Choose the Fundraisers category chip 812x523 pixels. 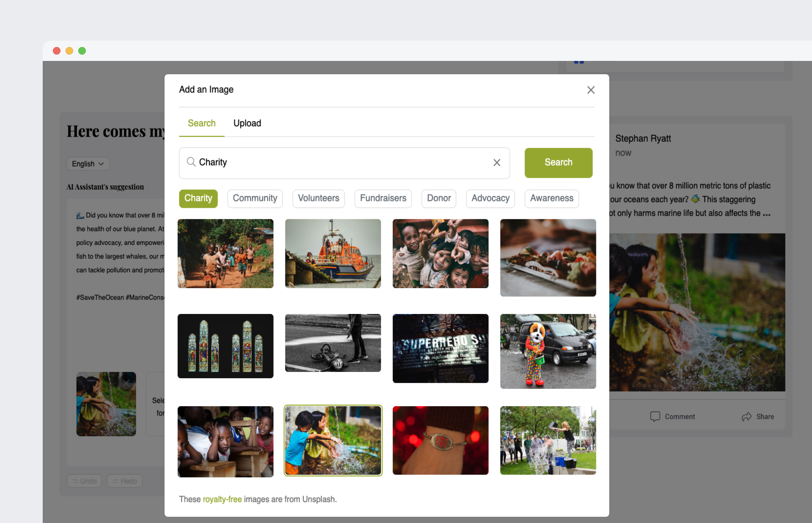383,198
